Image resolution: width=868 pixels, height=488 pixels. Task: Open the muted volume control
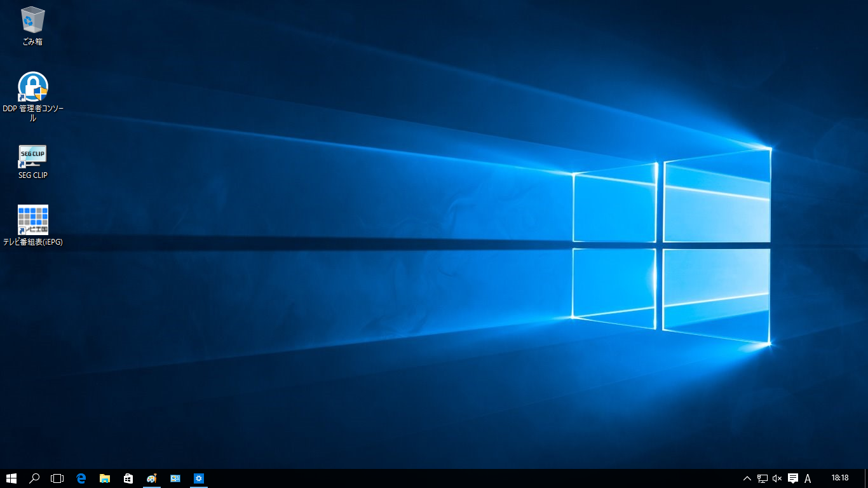pos(777,478)
